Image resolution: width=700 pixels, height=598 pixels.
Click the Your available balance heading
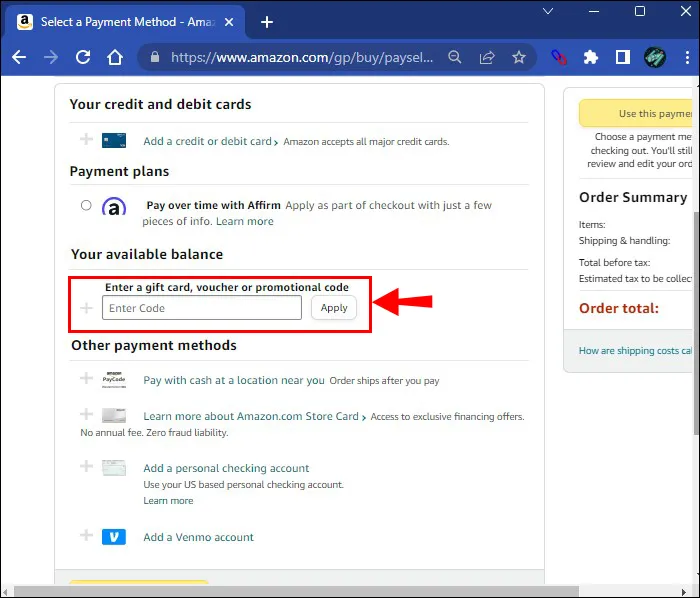point(147,254)
